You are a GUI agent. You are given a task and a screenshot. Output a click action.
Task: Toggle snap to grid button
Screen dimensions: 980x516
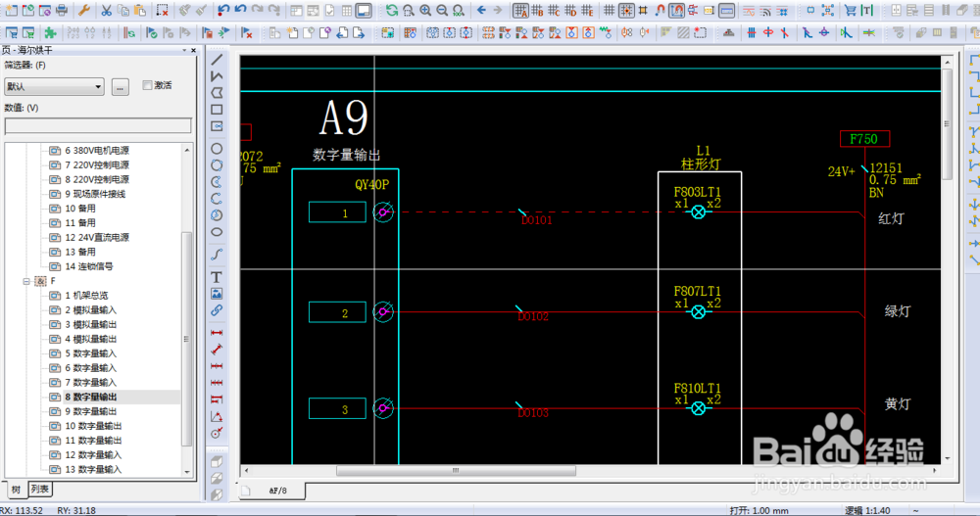tap(626, 10)
